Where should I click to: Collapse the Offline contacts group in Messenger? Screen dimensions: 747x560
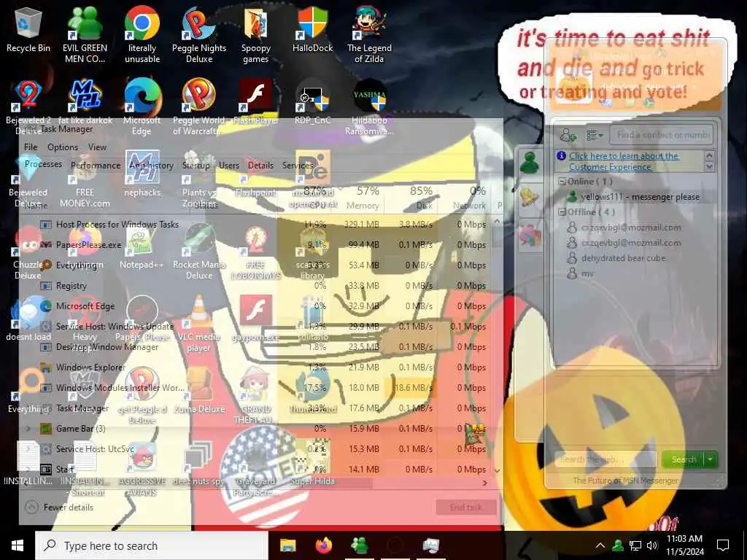(x=562, y=212)
